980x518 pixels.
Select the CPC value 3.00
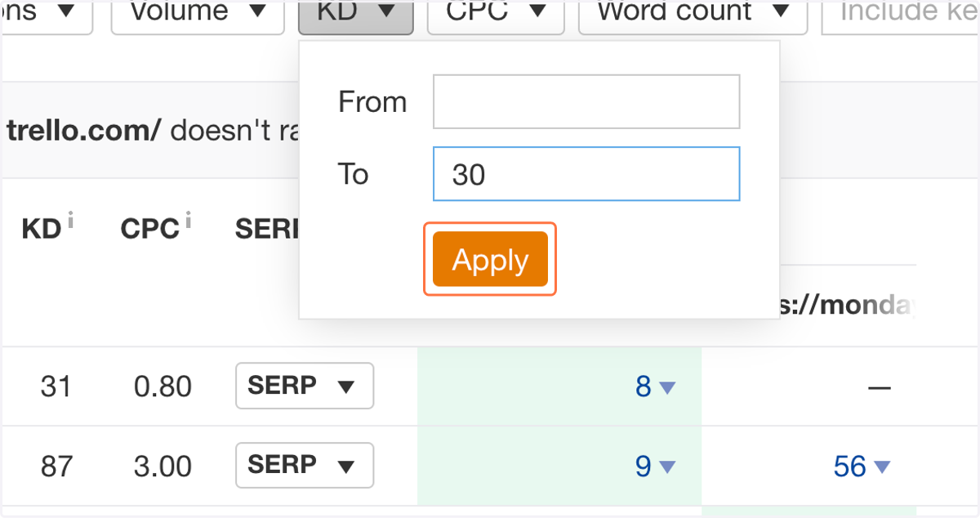[x=163, y=467]
